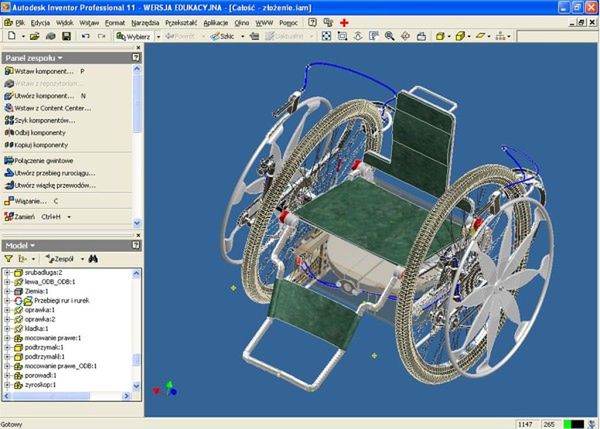Open the Wstaw menu
Viewport: 600px width, 429px height.
[89, 20]
